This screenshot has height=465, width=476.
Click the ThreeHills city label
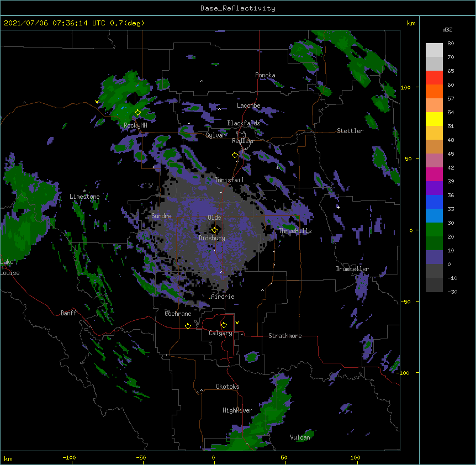295,231
